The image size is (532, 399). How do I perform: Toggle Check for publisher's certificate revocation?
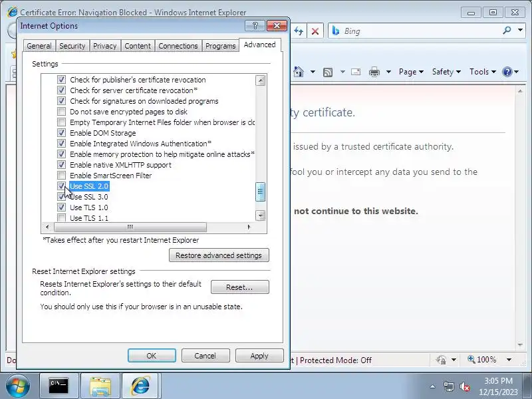61,80
